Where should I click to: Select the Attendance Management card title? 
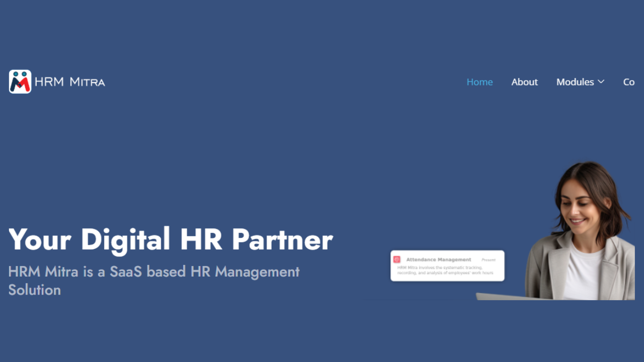click(x=438, y=260)
